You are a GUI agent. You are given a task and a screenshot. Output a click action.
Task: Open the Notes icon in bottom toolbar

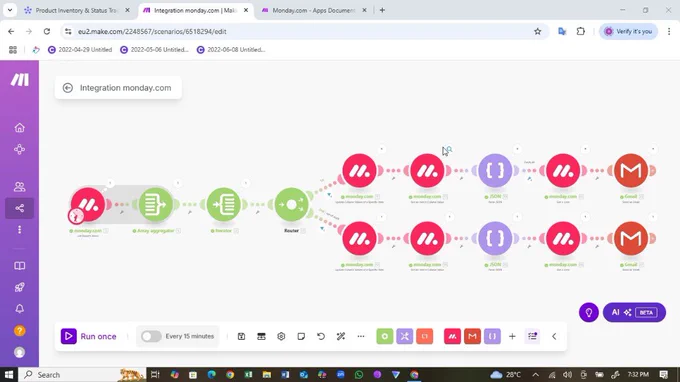[x=301, y=336]
